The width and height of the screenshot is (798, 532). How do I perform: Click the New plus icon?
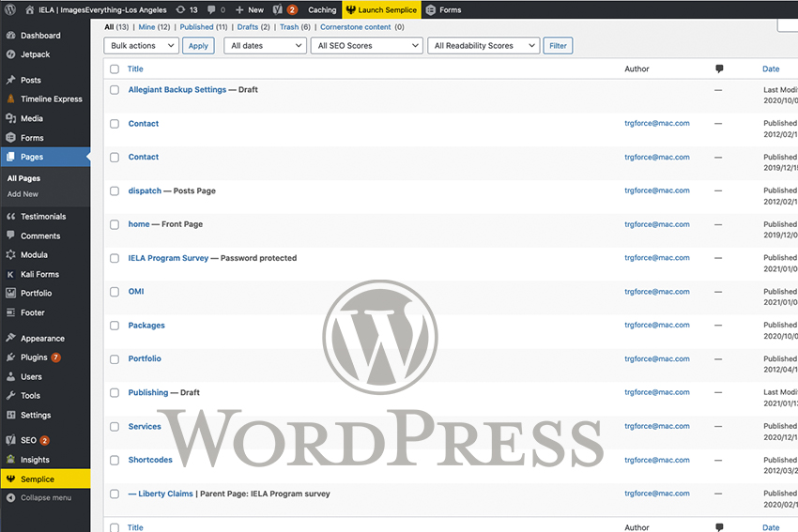click(x=239, y=9)
